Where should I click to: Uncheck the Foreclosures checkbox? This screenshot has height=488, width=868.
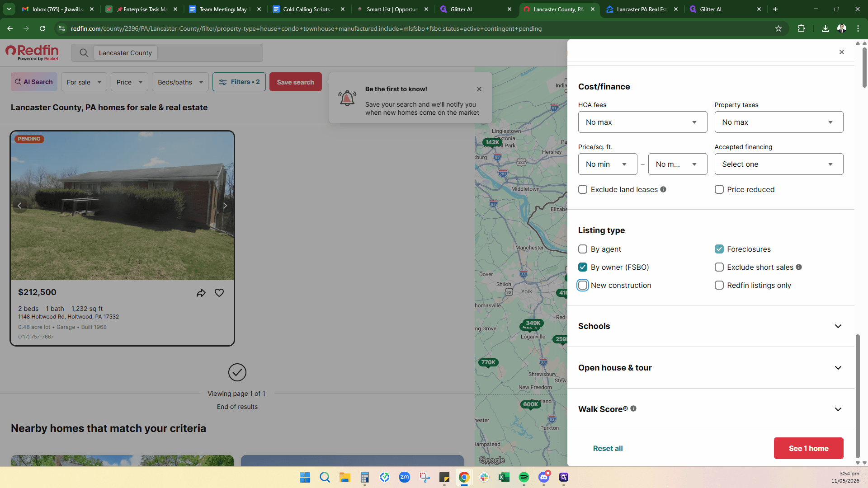(x=719, y=249)
